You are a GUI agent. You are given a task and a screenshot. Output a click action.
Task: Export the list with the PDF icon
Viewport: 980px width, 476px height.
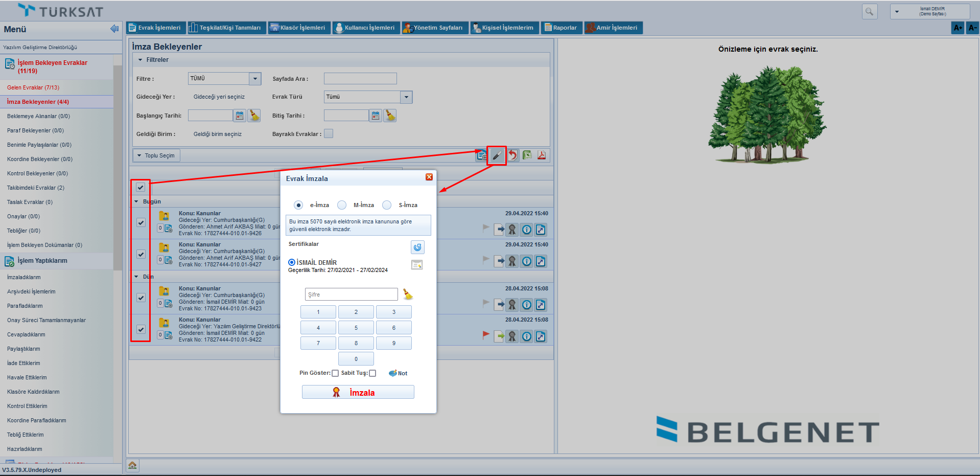(542, 155)
